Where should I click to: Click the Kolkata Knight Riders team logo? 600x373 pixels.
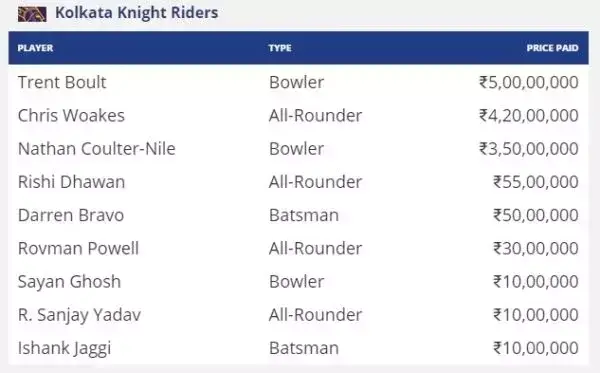(x=32, y=14)
